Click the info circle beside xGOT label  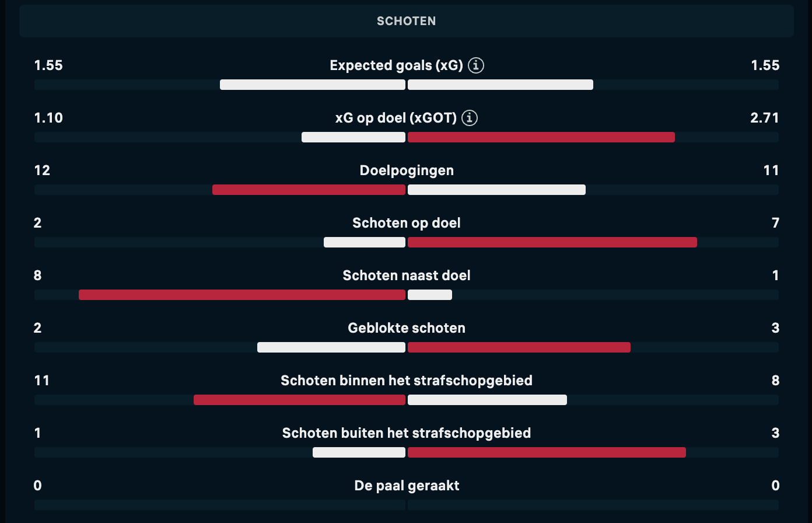pyautogui.click(x=470, y=118)
